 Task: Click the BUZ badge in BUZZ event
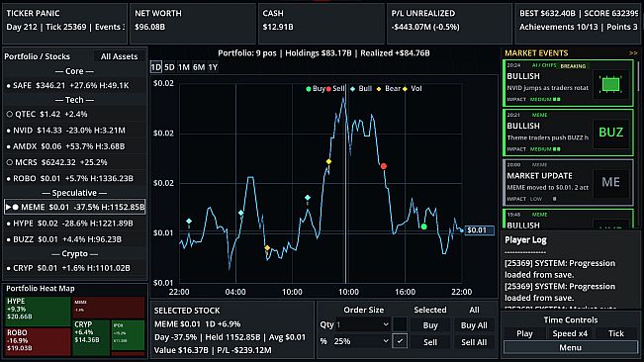[x=610, y=133]
